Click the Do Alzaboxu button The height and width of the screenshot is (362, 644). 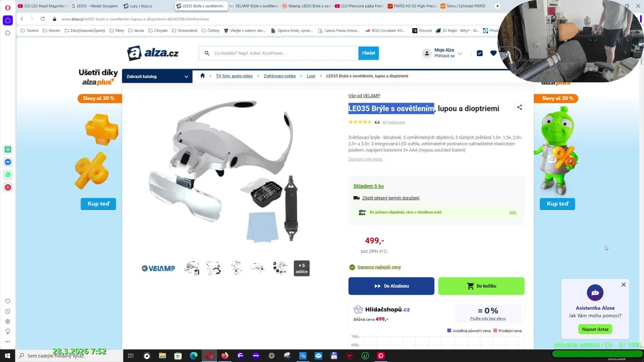pyautogui.click(x=391, y=286)
